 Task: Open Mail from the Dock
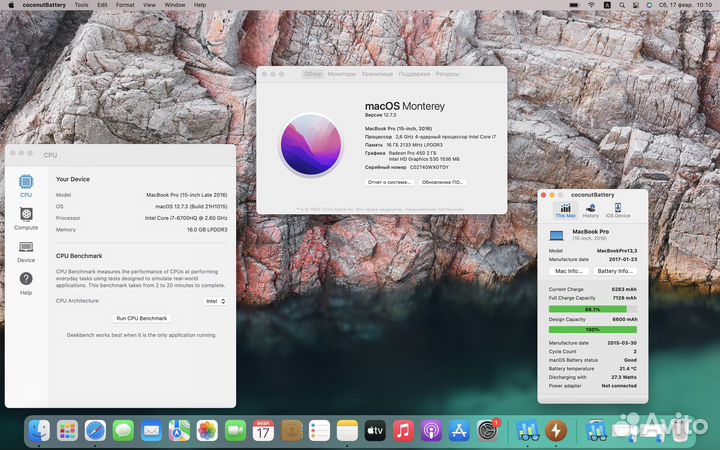[152, 431]
